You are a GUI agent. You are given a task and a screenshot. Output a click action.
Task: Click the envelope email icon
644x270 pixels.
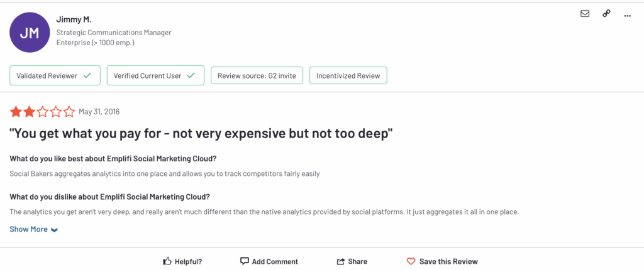click(585, 14)
